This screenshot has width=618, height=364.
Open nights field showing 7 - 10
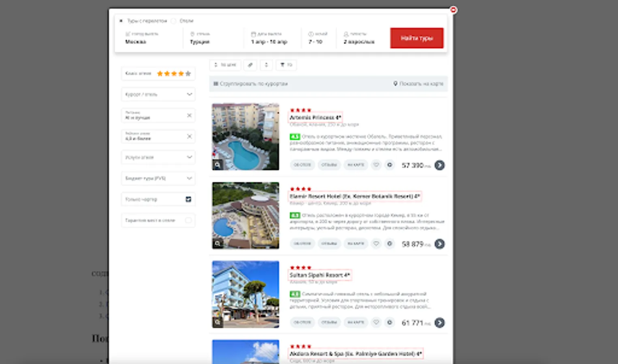pos(320,38)
